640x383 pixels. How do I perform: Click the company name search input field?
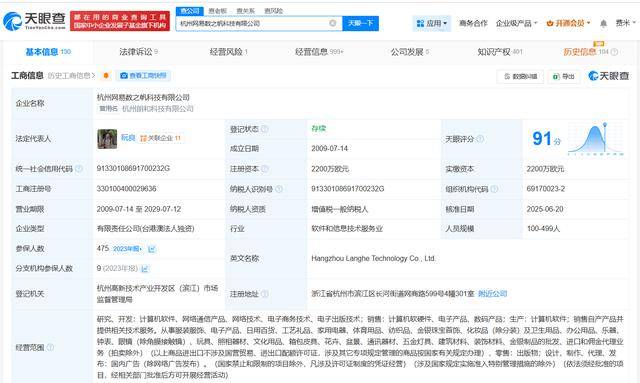[253, 23]
